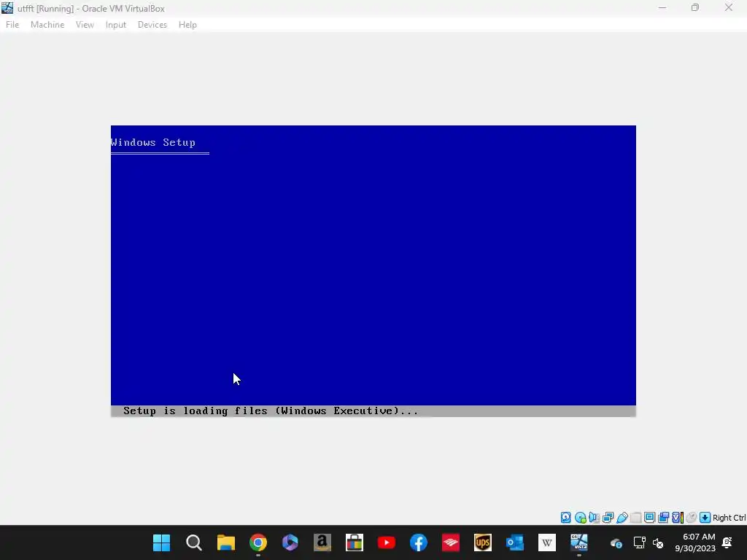Viewport: 747px width, 560px height.
Task: Open the UPS app from the taskbar
Action: (x=483, y=542)
